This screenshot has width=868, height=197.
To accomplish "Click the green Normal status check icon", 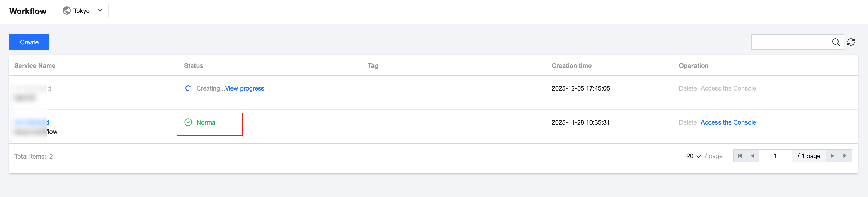I will (188, 122).
